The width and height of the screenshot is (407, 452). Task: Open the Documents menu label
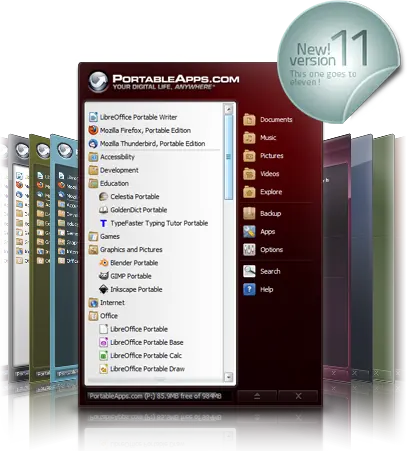click(x=276, y=120)
